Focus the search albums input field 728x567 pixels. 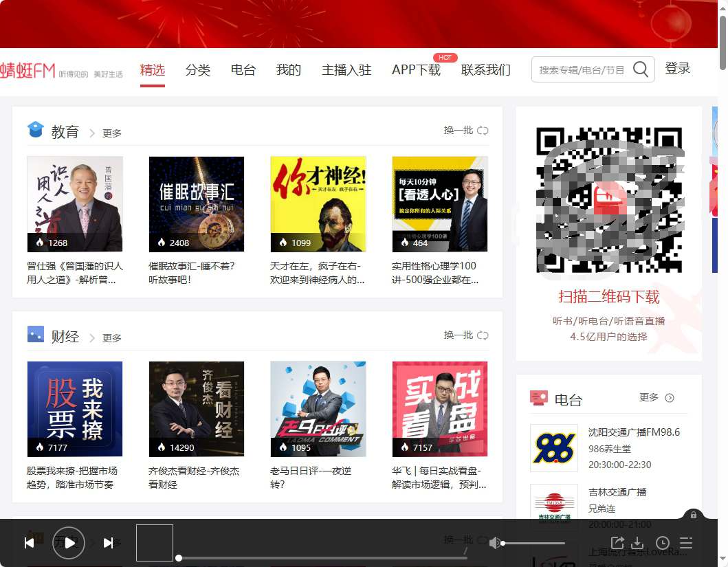[x=582, y=69]
